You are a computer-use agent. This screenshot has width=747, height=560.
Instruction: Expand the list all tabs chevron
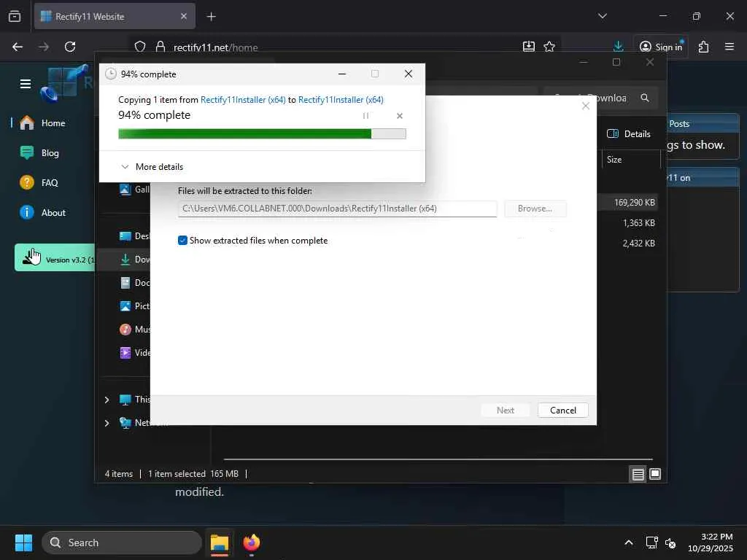(603, 16)
